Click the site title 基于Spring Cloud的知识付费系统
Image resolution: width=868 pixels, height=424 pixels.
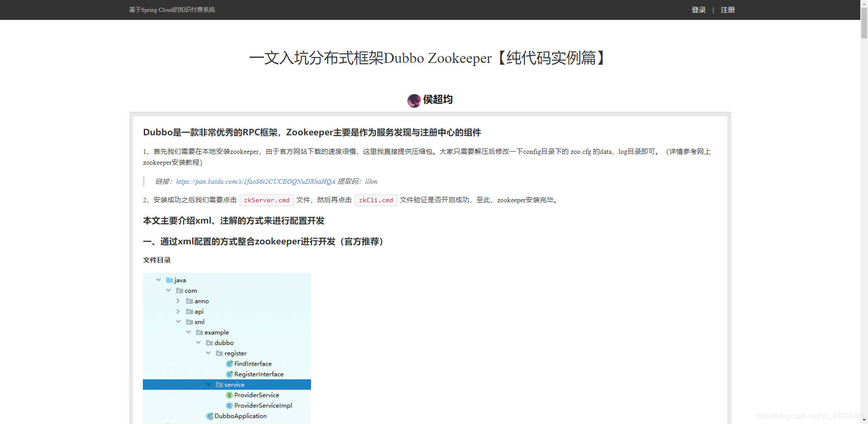pos(172,10)
